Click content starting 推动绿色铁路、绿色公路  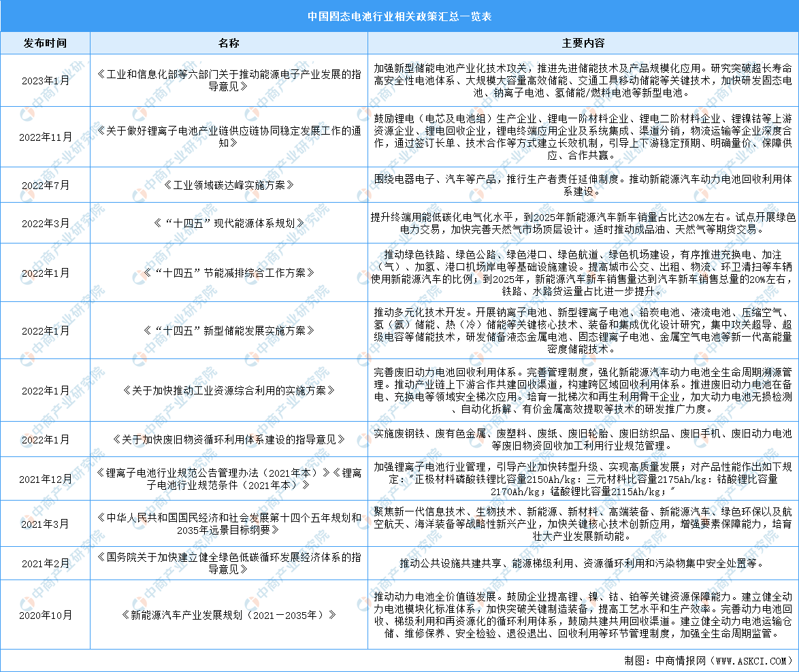[x=583, y=273]
